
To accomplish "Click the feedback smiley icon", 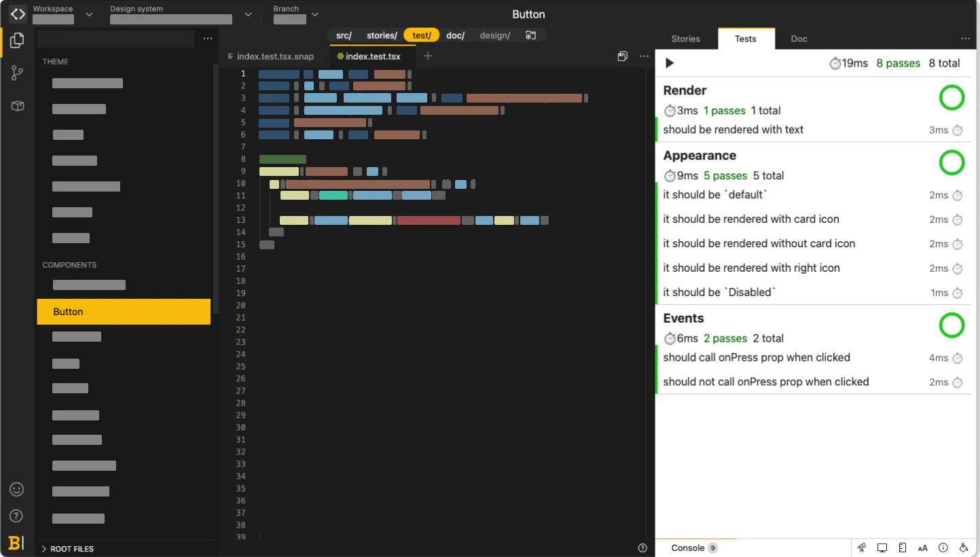I will pos(16,489).
